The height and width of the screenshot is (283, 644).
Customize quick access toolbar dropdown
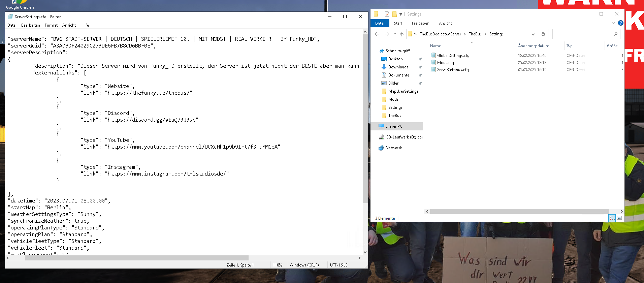(x=400, y=14)
